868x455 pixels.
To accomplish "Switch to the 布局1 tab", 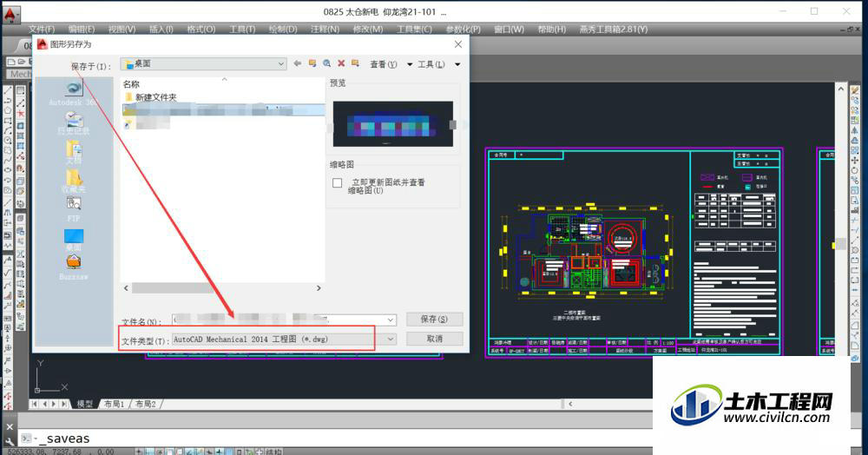I will click(x=114, y=404).
